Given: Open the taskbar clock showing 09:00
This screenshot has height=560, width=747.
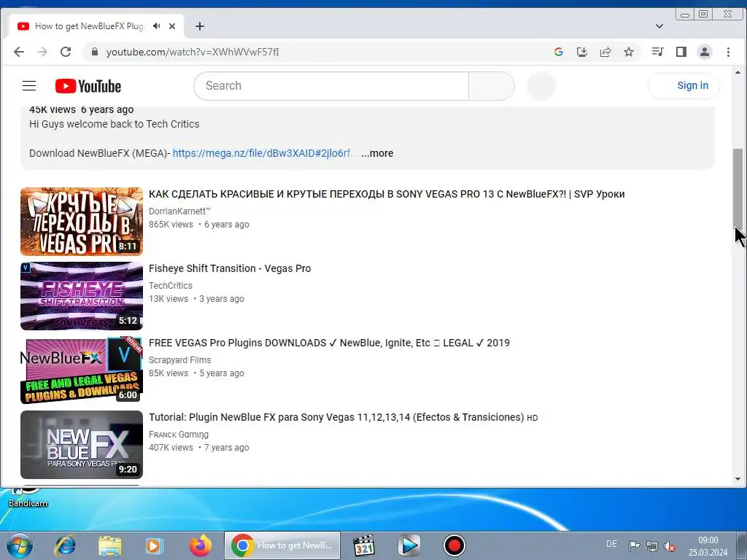Looking at the screenshot, I should tap(708, 546).
